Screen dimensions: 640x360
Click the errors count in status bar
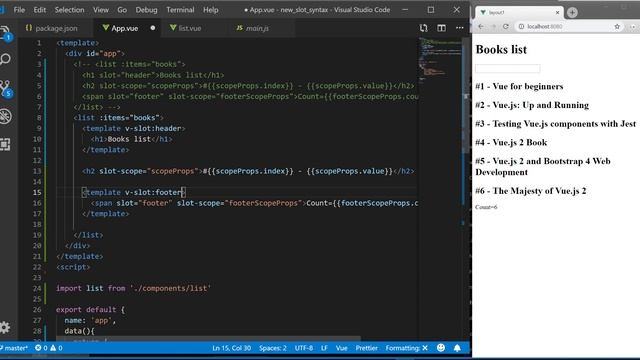click(x=41, y=348)
